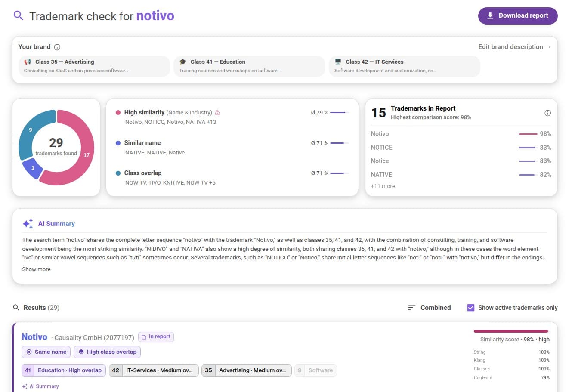This screenshot has width=572, height=392.
Task: Click the Causality GmbH (2077197) owner text
Action: (94, 338)
